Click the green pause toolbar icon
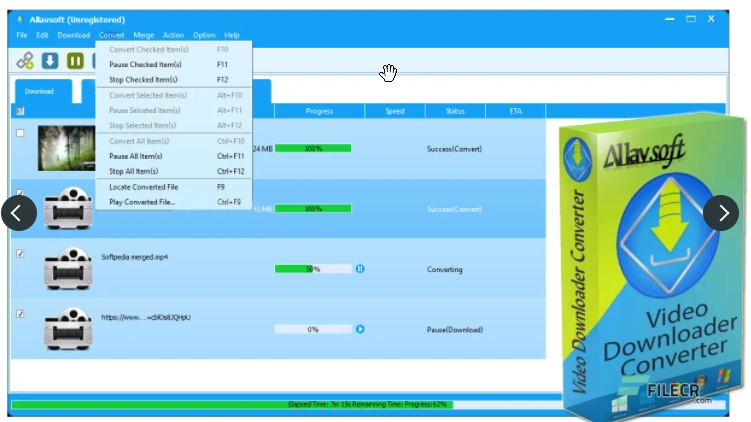This screenshot has height=422, width=751. click(75, 61)
